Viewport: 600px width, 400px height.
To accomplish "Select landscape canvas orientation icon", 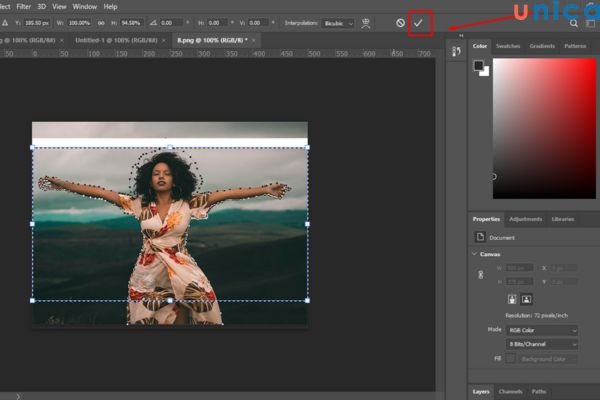I will [x=527, y=299].
